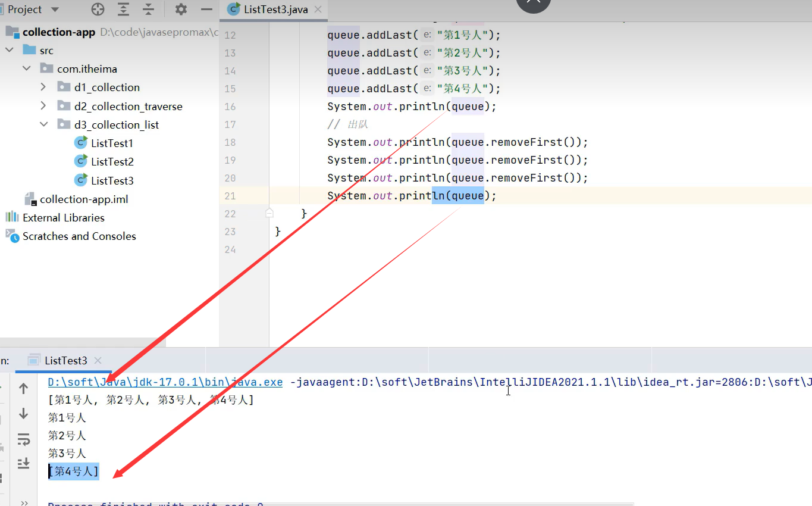Select ListTest3 in project tree
Viewport: 812px width, 506px height.
[112, 180]
